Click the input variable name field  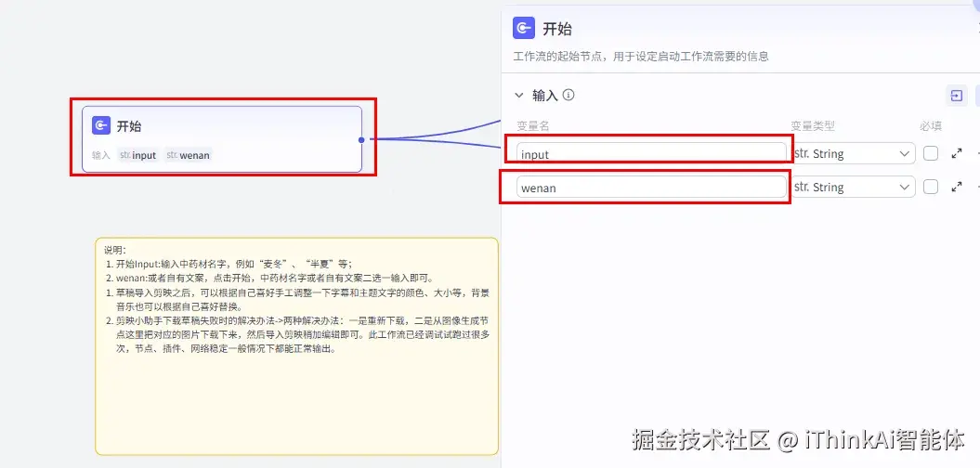[x=651, y=153]
